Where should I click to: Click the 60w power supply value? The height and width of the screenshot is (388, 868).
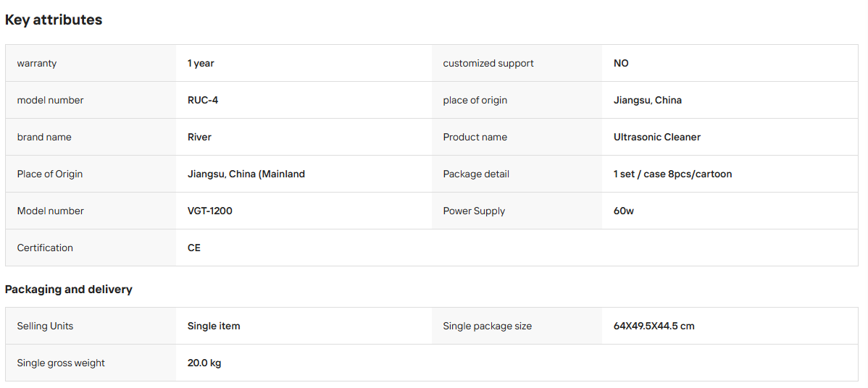624,211
